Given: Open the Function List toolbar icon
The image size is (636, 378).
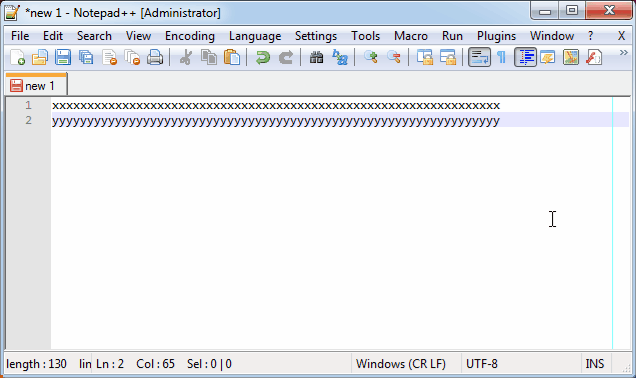Looking at the screenshot, I should [594, 57].
